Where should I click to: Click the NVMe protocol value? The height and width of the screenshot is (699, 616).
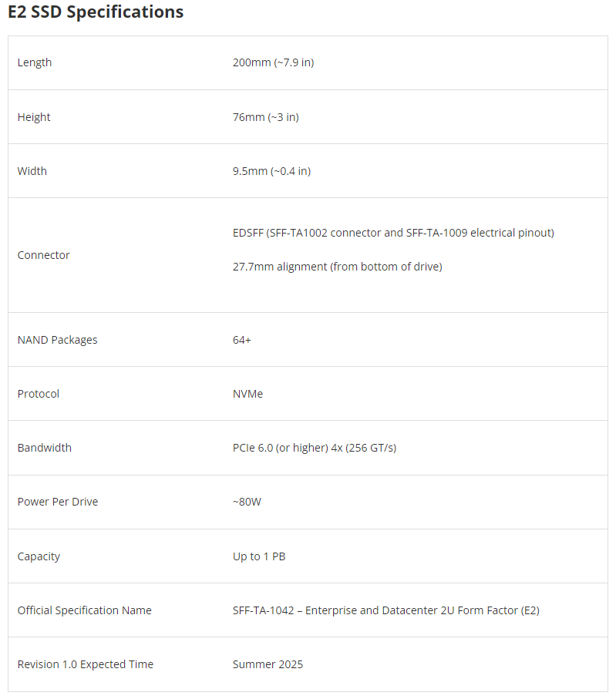(247, 394)
